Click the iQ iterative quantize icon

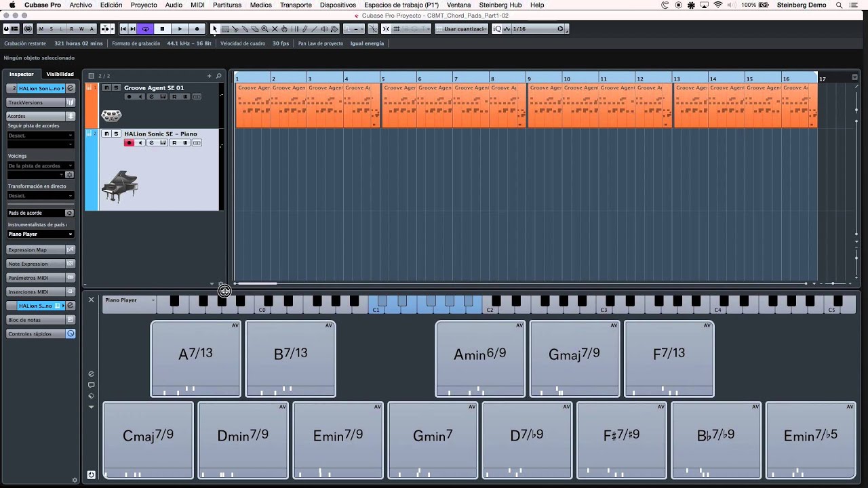click(x=497, y=29)
